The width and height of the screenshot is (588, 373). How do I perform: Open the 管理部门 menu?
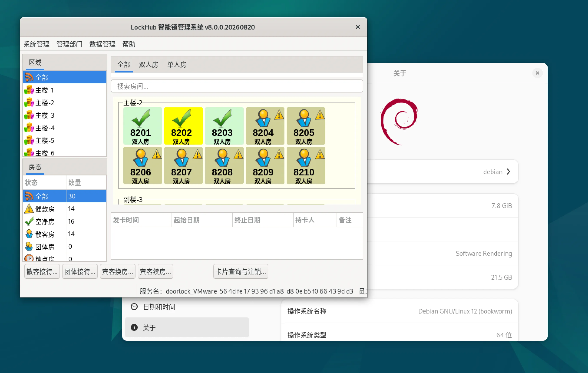point(69,44)
